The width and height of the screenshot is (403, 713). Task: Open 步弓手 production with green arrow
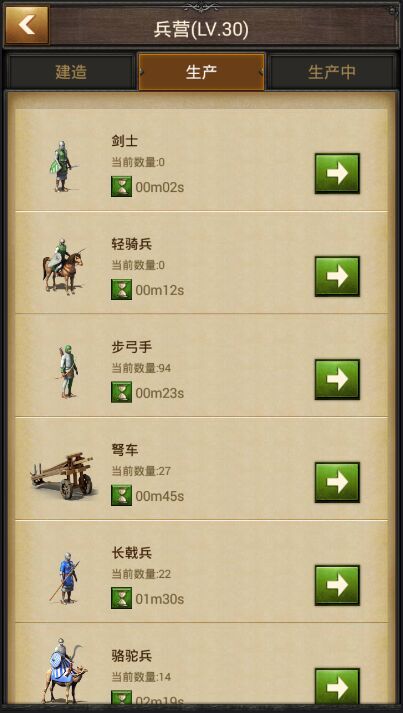point(337,379)
